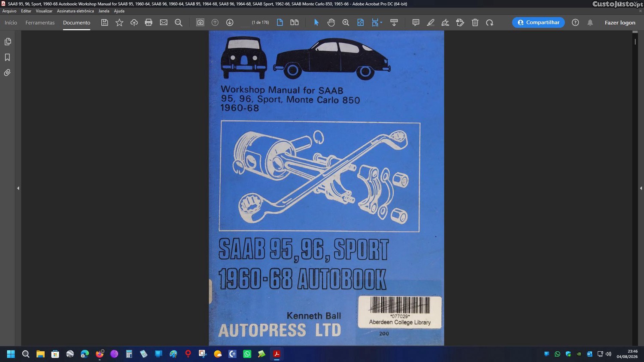Fit page to window icon
This screenshot has width=644, height=362.
coord(361,22)
